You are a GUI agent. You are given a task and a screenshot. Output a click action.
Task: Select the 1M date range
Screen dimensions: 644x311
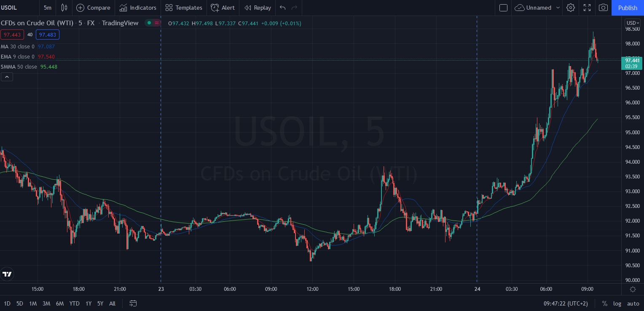(x=33, y=303)
